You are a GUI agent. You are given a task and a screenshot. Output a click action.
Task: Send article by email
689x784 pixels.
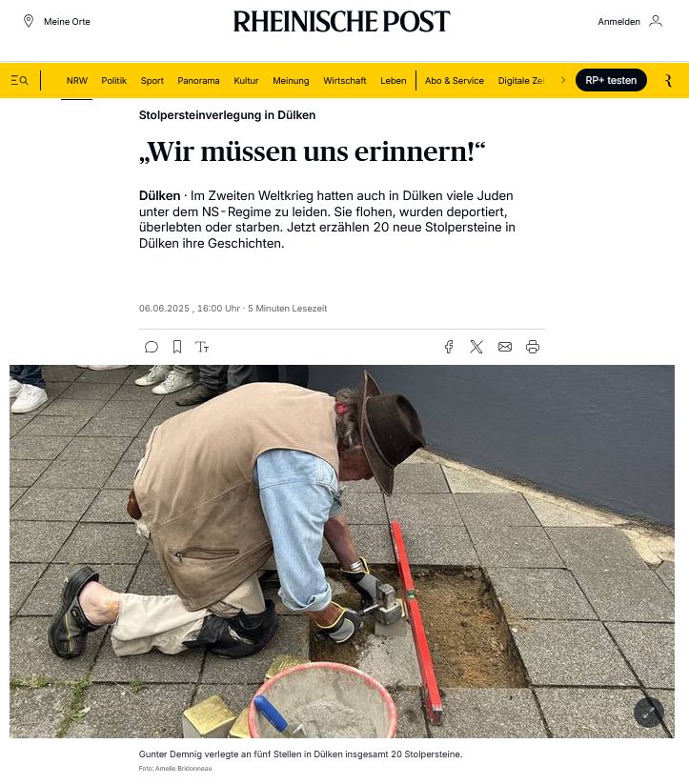click(x=505, y=347)
